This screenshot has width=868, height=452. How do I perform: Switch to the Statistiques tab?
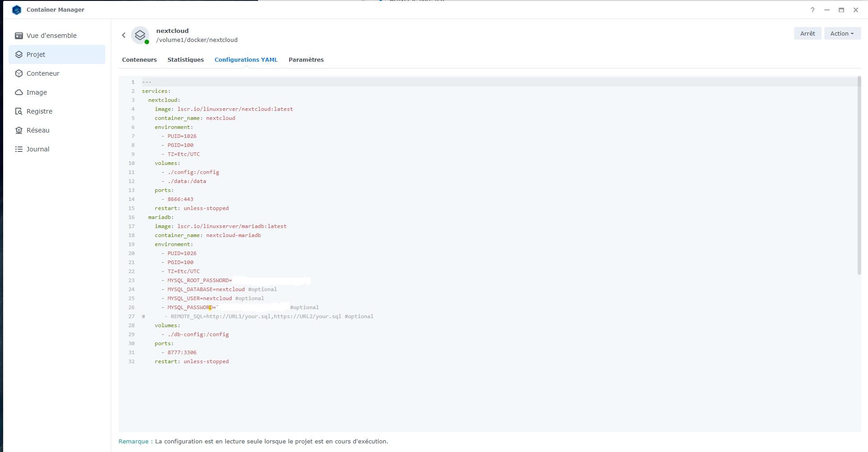[186, 59]
